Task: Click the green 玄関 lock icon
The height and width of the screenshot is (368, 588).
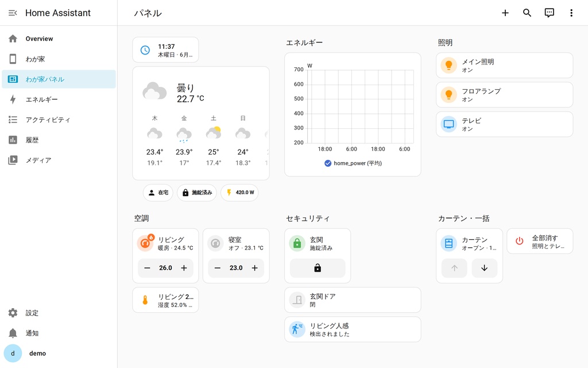Action: (297, 243)
